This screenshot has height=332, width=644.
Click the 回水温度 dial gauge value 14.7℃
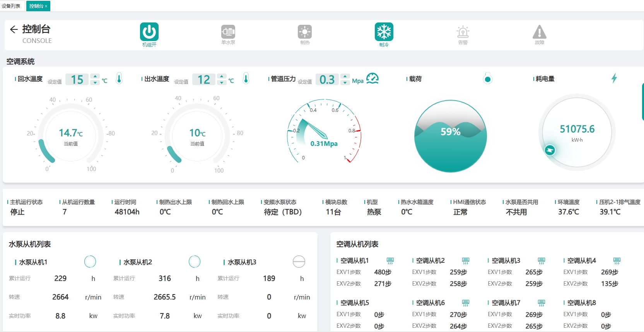click(71, 133)
